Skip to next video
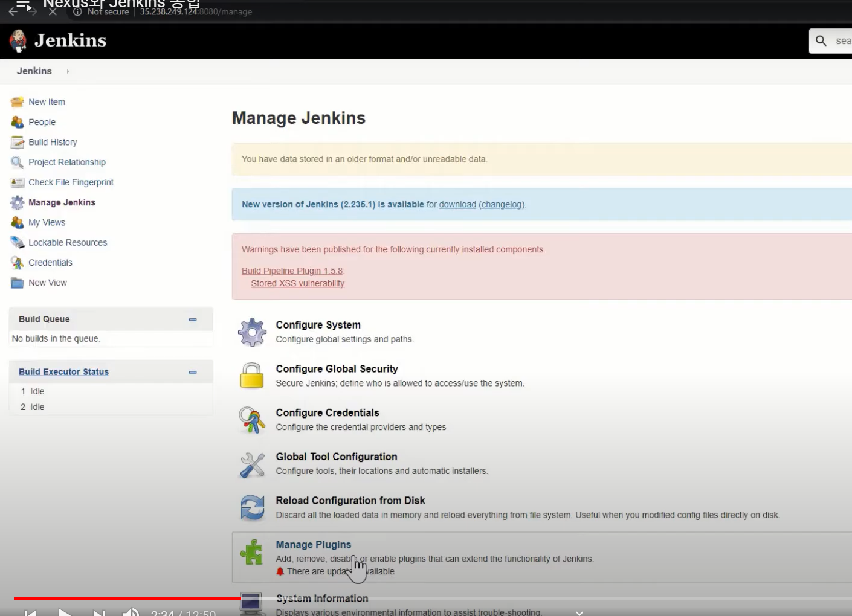This screenshot has width=852, height=616. click(x=98, y=612)
